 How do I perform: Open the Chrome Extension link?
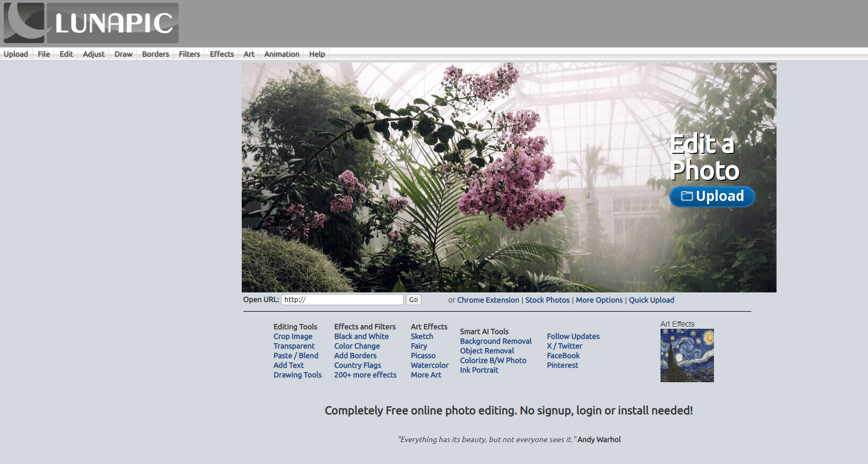coord(488,300)
